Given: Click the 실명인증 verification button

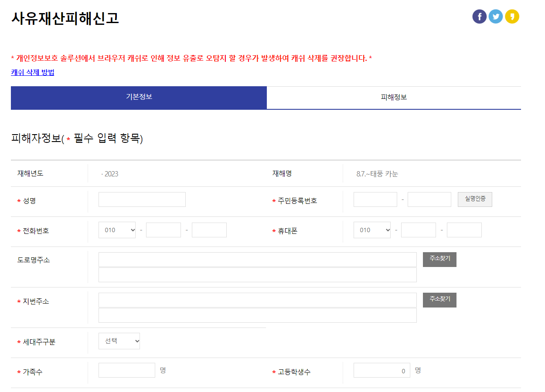Looking at the screenshot, I should (475, 199).
